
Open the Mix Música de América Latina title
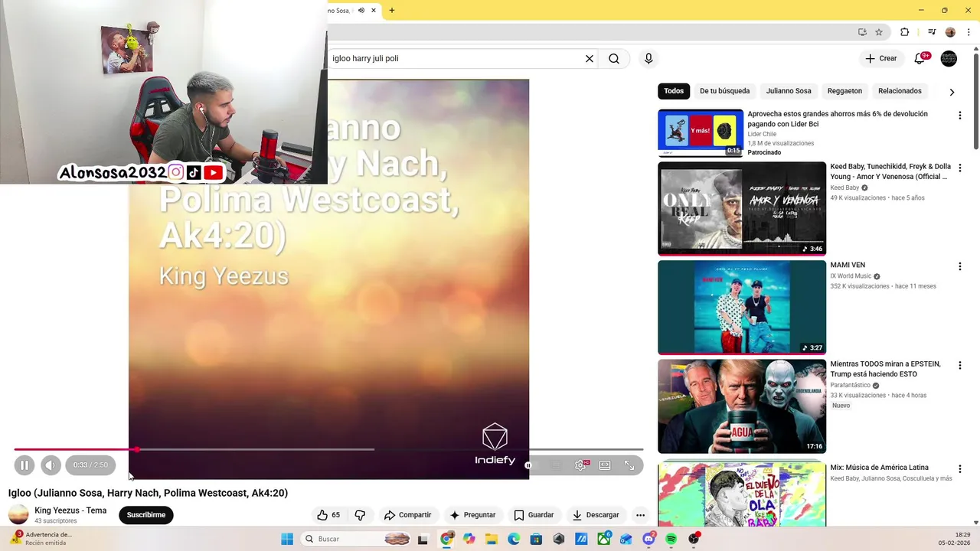point(879,468)
